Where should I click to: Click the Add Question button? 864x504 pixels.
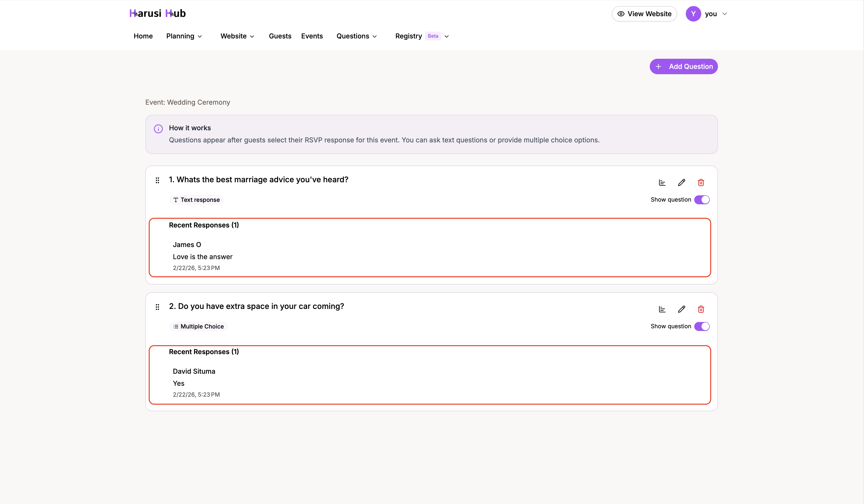click(x=683, y=66)
